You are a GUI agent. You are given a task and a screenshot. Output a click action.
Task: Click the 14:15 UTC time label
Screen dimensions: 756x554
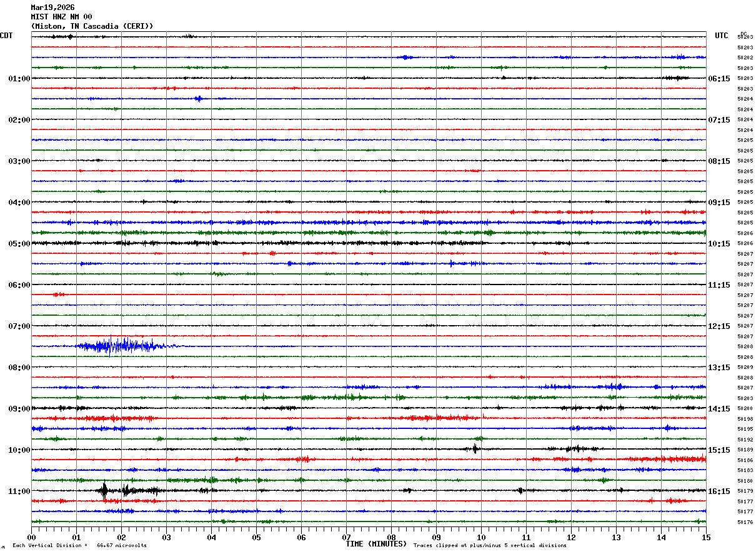coord(719,409)
